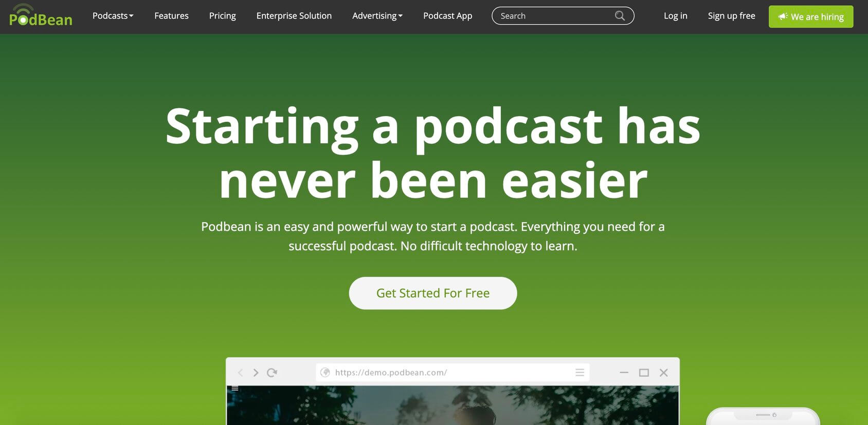868x425 pixels.
Task: Click the demo.podbean.com address bar
Action: pos(453,373)
